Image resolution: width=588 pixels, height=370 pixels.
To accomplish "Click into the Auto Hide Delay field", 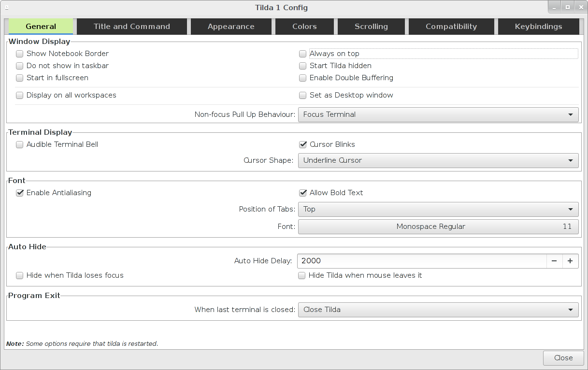I will coord(422,261).
